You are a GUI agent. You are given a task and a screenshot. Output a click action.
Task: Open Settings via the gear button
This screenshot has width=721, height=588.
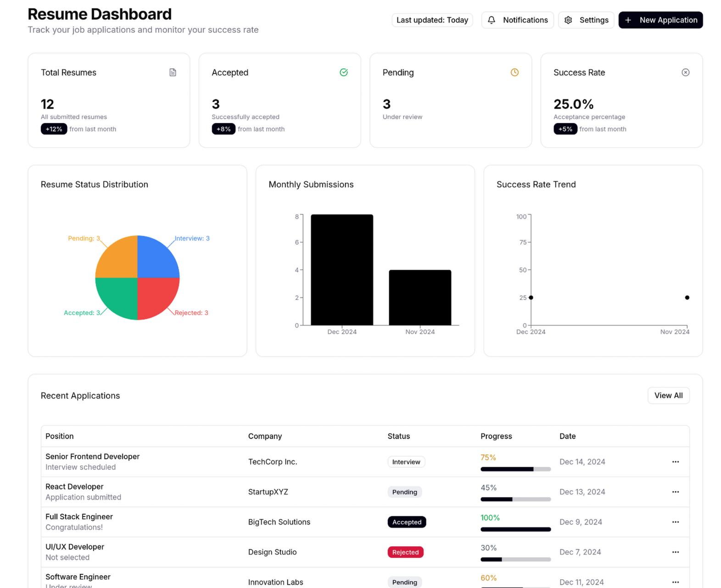click(x=586, y=20)
